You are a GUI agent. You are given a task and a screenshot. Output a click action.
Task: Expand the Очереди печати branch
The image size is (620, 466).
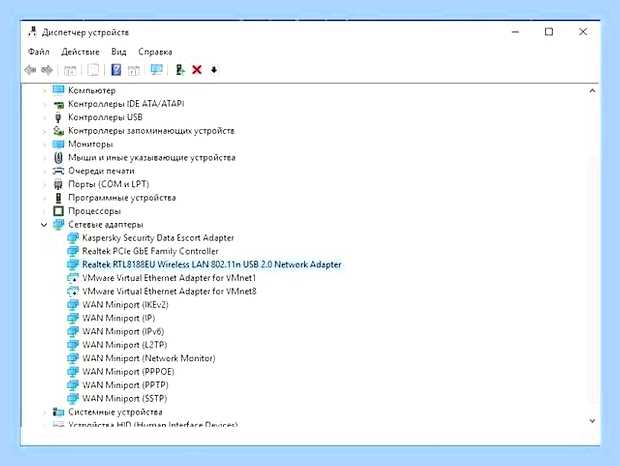(x=44, y=171)
